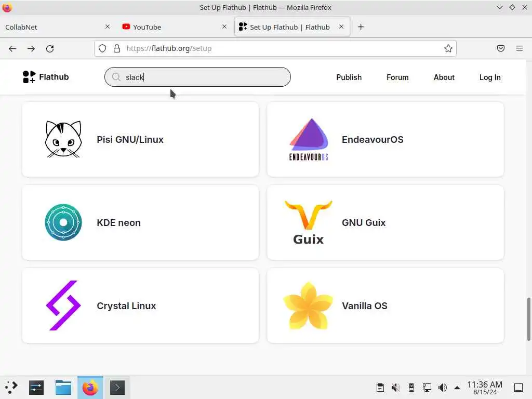Open the Firefox hamburger menu
532x399 pixels.
[520, 48]
